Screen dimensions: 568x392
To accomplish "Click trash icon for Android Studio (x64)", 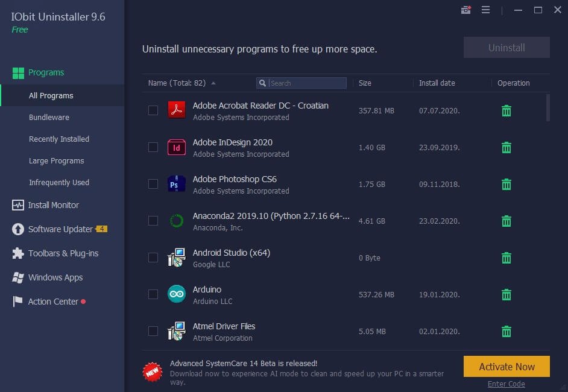I will tap(506, 258).
